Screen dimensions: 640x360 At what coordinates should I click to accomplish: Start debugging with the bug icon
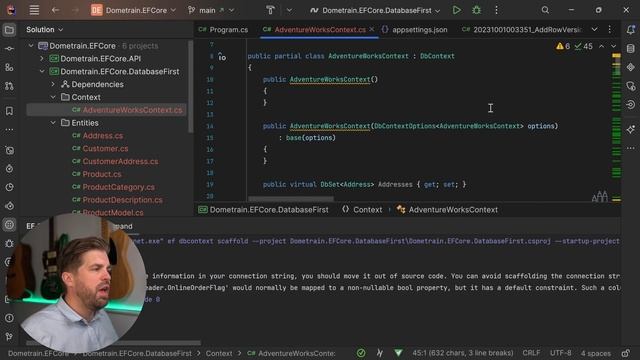tap(476, 10)
